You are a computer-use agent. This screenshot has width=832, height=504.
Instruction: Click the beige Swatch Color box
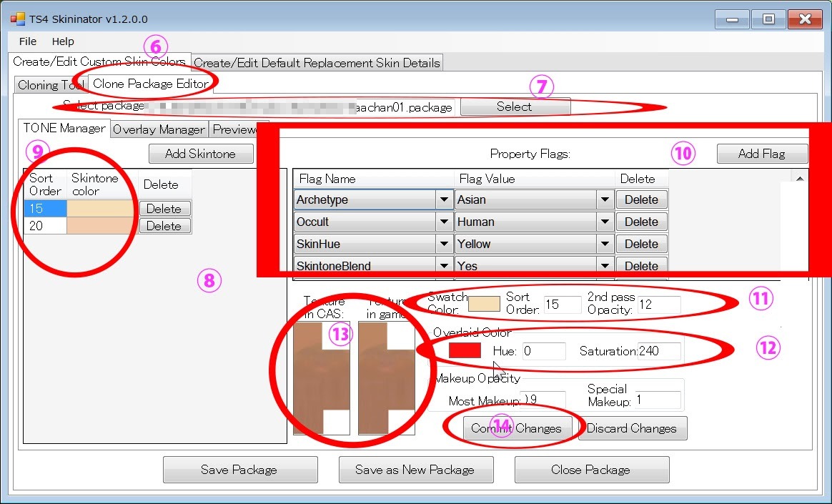point(484,304)
